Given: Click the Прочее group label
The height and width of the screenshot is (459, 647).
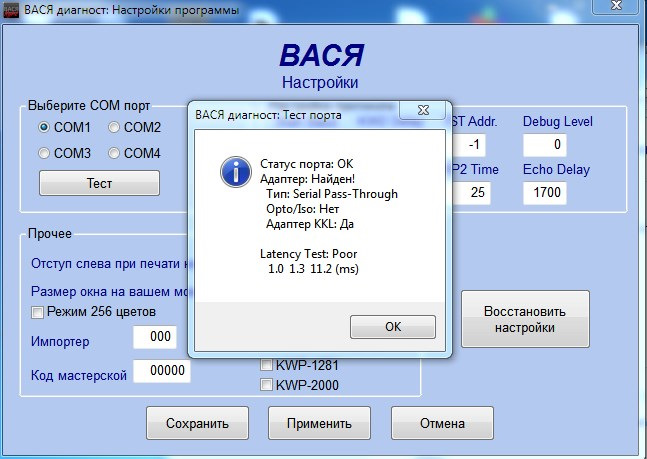Looking at the screenshot, I should (x=50, y=234).
